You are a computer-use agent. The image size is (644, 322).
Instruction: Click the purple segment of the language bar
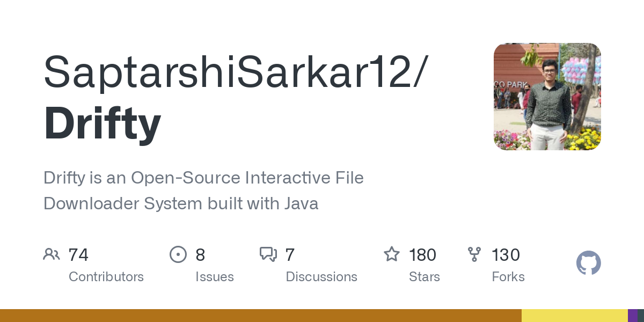633,316
